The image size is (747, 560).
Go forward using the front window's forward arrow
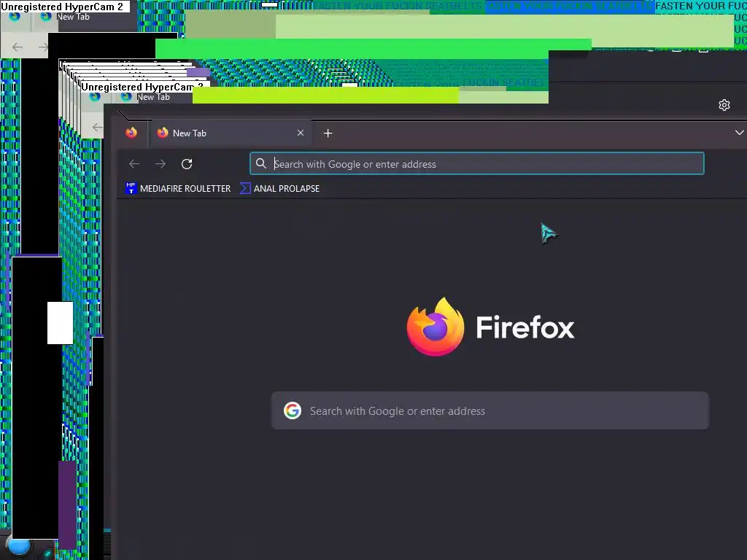click(160, 164)
